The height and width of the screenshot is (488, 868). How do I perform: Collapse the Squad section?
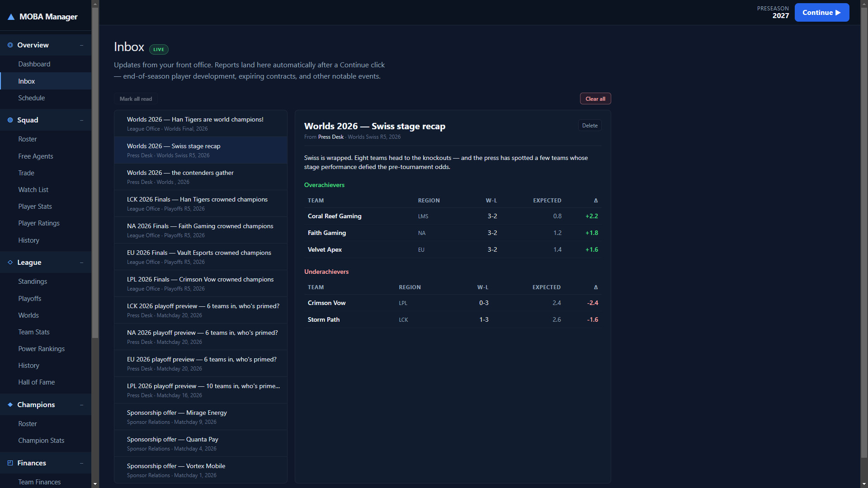[x=81, y=120]
